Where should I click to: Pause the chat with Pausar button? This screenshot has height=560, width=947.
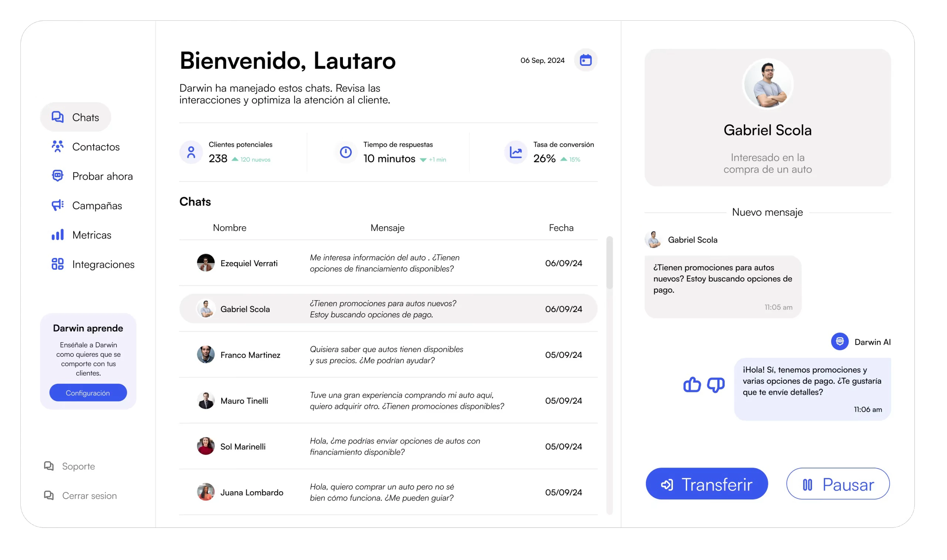tap(838, 484)
